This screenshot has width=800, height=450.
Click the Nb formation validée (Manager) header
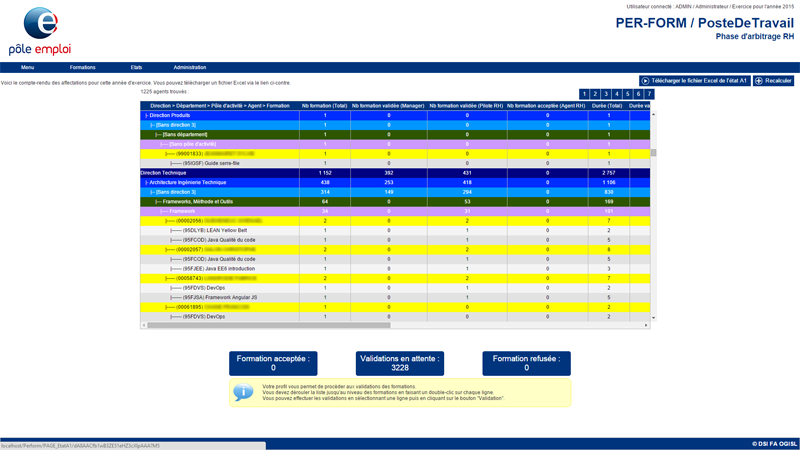click(388, 106)
